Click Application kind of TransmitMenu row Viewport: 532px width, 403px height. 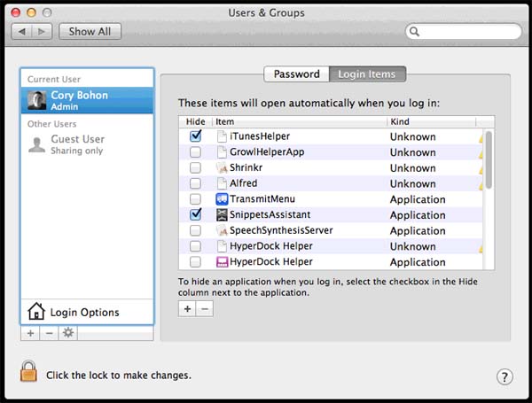418,199
